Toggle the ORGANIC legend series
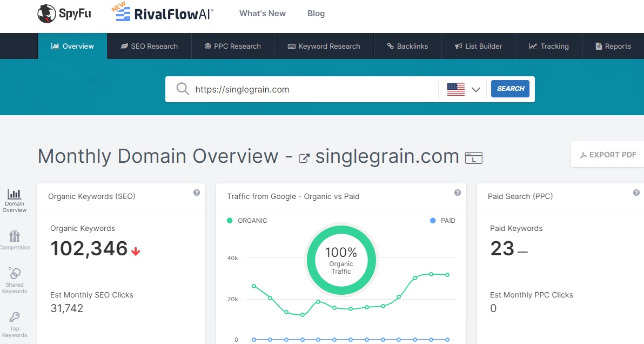Image resolution: width=644 pixels, height=344 pixels. [247, 221]
